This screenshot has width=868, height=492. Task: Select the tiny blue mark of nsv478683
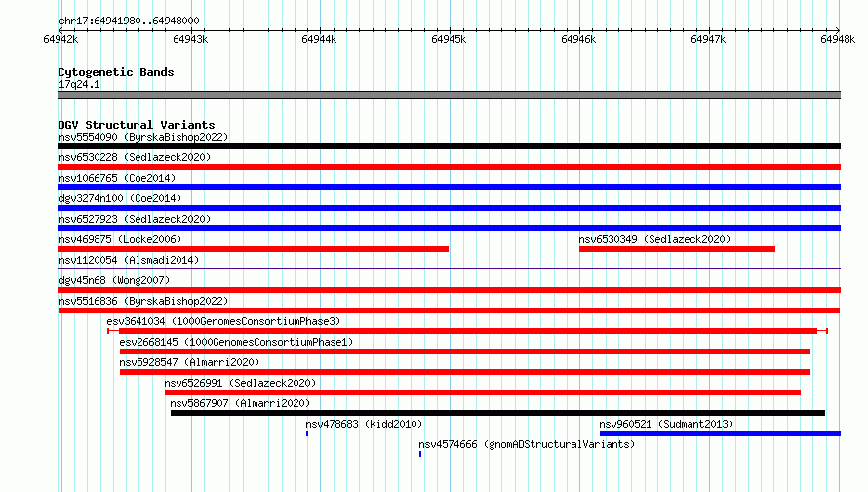(307, 433)
